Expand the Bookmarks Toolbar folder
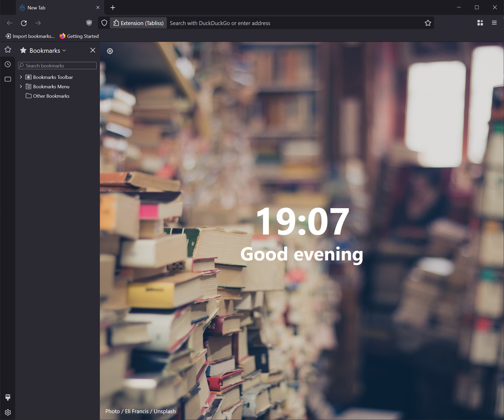Image resolution: width=504 pixels, height=420 pixels. pyautogui.click(x=21, y=77)
